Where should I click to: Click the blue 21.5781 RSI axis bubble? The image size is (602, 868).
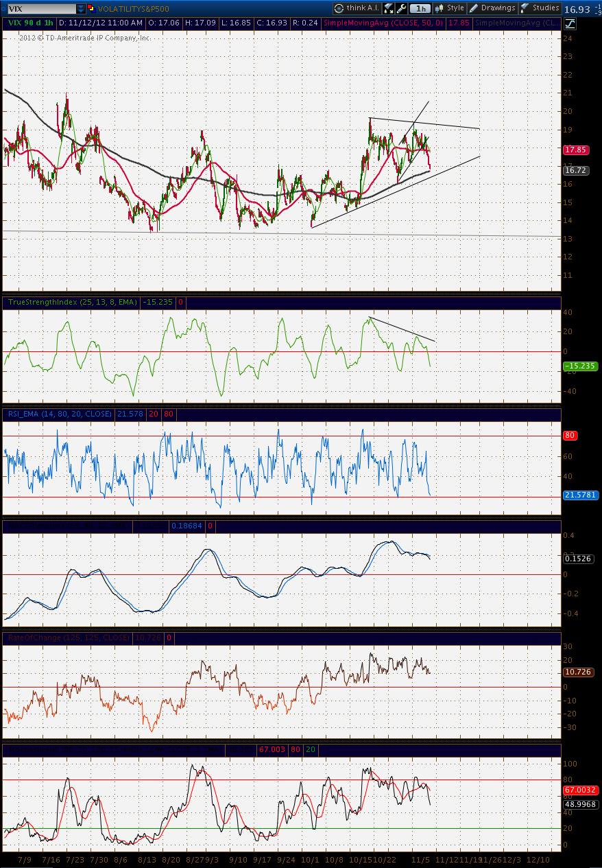(x=580, y=494)
